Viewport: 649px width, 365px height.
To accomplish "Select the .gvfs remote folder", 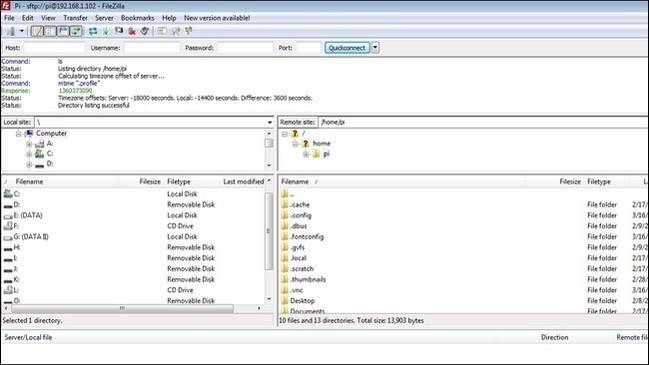I will (x=464, y=247).
